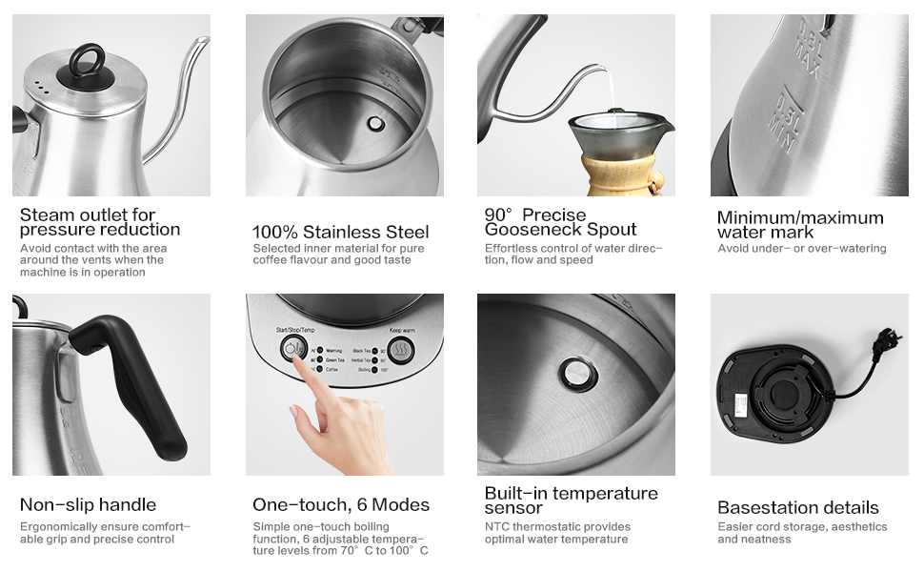Click the black ring knob on kettle lid
The height and width of the screenshot is (572, 924).
pyautogui.click(x=88, y=61)
